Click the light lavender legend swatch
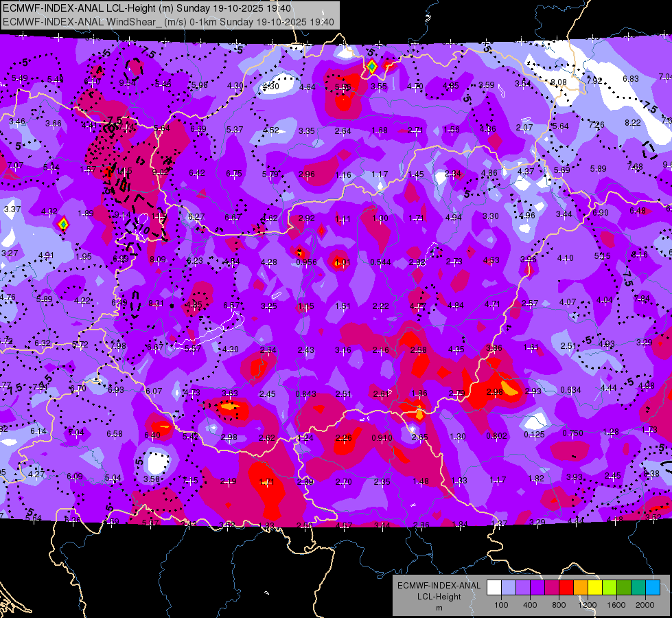The image size is (672, 618). point(509,588)
